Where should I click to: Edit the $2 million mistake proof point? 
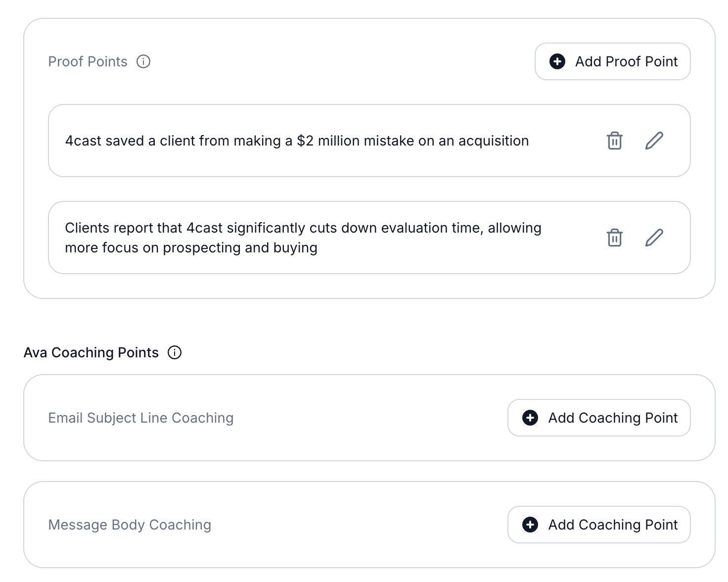pyautogui.click(x=654, y=141)
